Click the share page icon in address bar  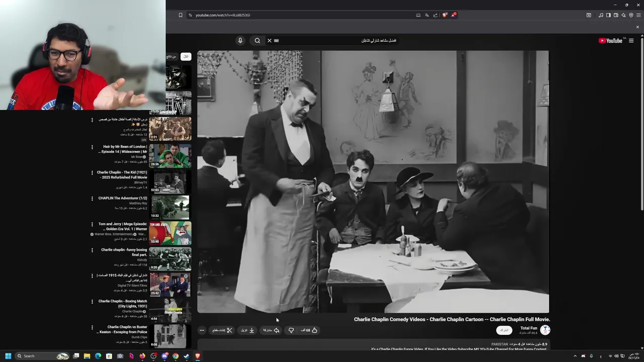tap(435, 15)
